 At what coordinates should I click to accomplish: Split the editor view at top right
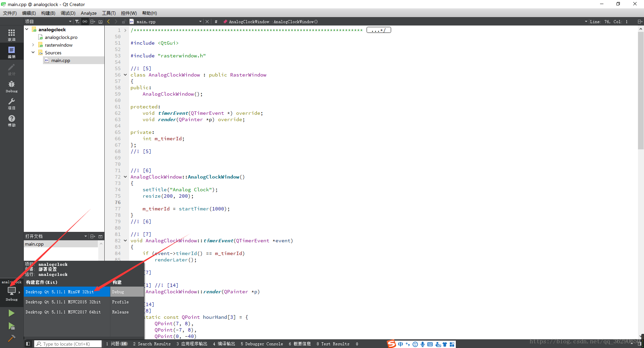[640, 21]
